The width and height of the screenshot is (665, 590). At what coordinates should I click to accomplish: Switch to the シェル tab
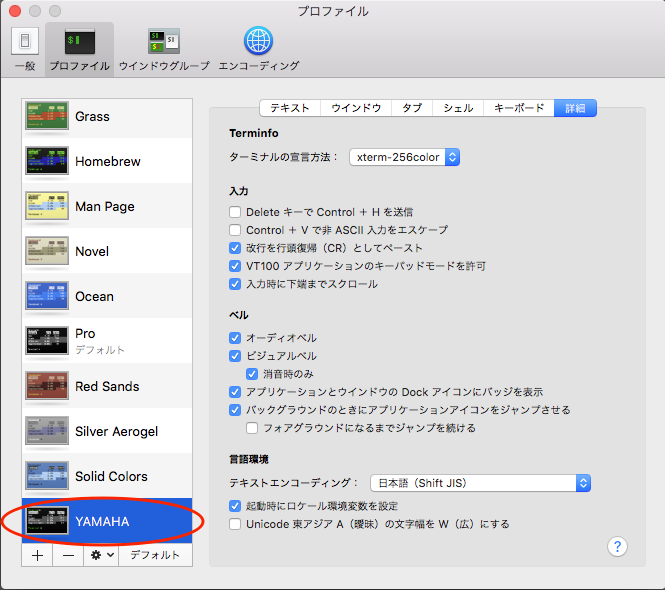[x=458, y=108]
